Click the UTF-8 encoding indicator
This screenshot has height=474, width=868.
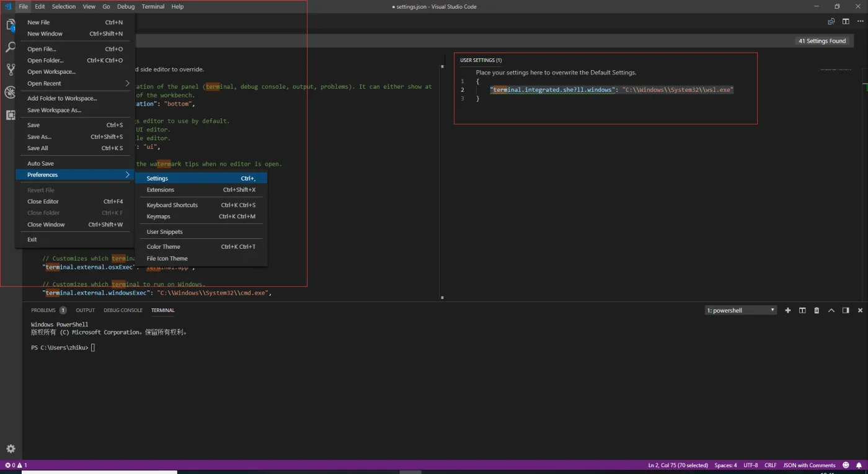coord(750,465)
